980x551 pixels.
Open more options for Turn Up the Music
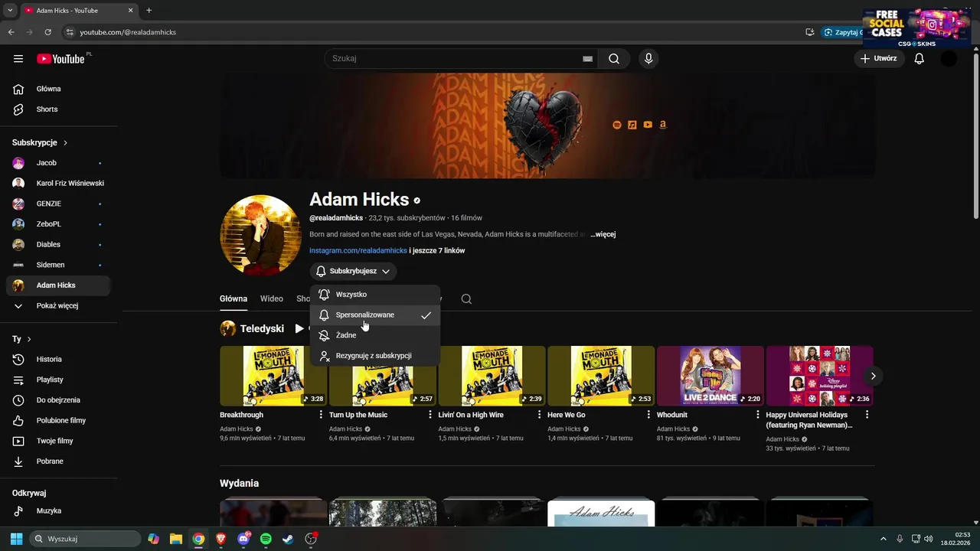click(x=430, y=415)
